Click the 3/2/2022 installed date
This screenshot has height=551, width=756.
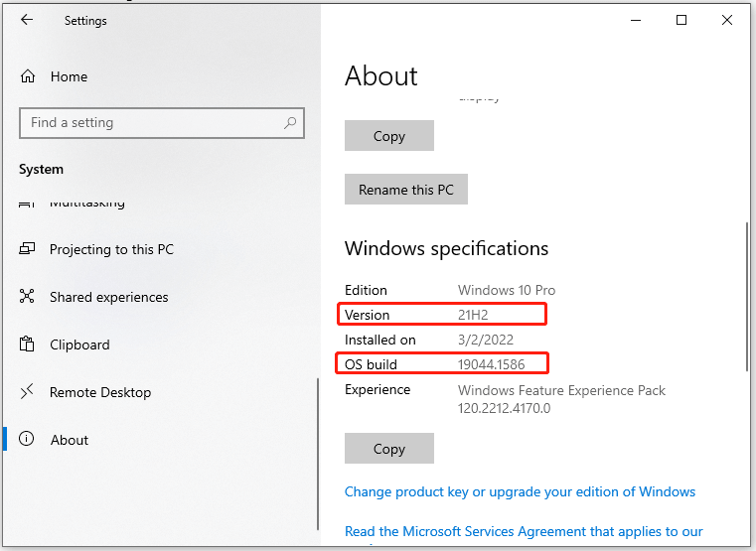click(x=486, y=340)
